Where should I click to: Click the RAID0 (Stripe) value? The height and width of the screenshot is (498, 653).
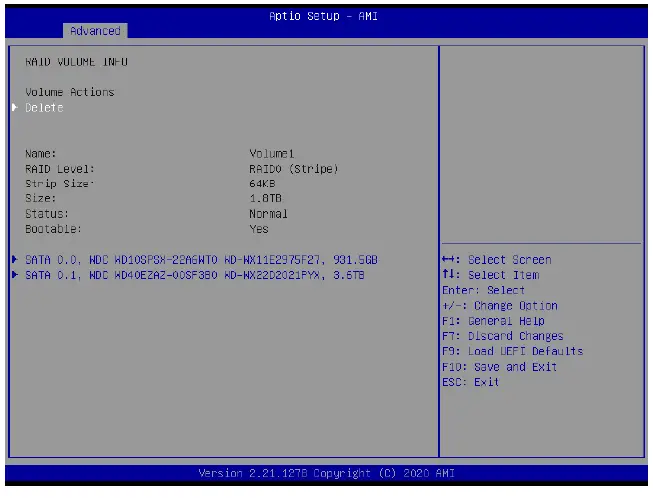pyautogui.click(x=294, y=169)
